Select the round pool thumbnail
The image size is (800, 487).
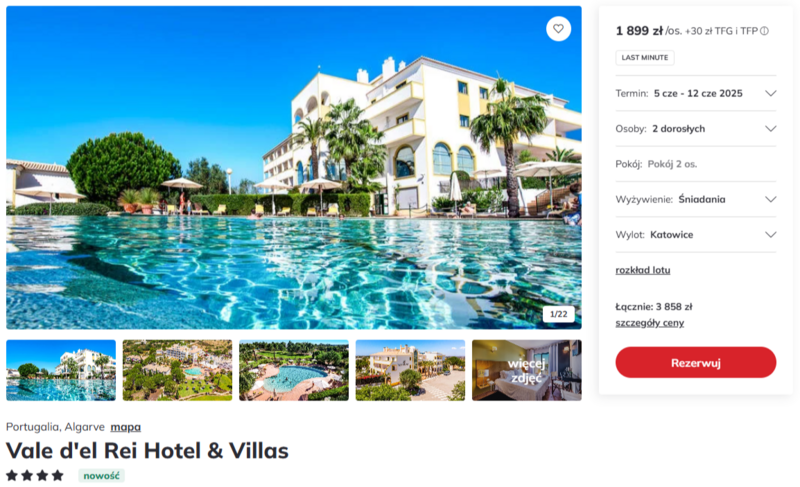294,370
